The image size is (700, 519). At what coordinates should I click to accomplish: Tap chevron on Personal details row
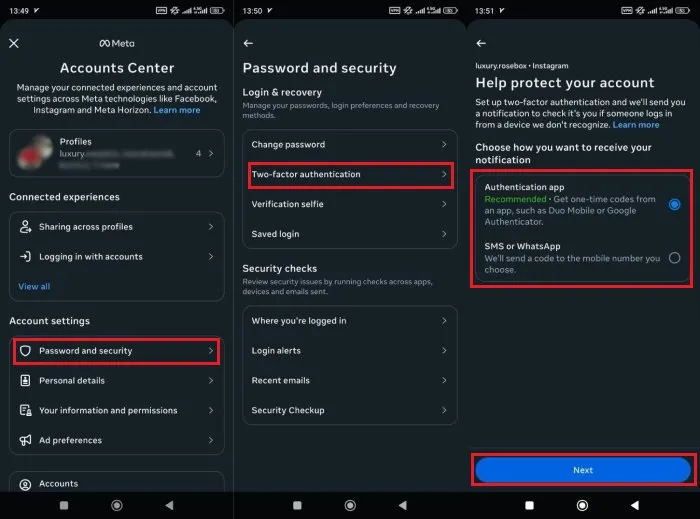coord(211,381)
